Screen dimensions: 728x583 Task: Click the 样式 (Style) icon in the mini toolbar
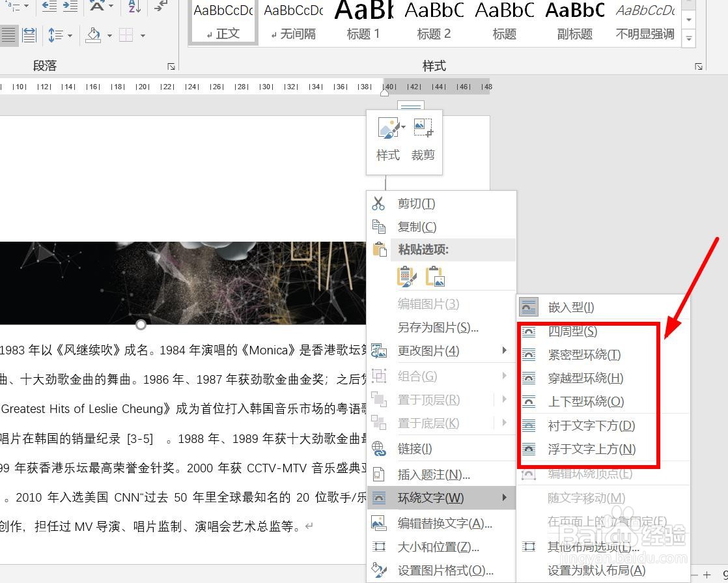click(x=387, y=128)
